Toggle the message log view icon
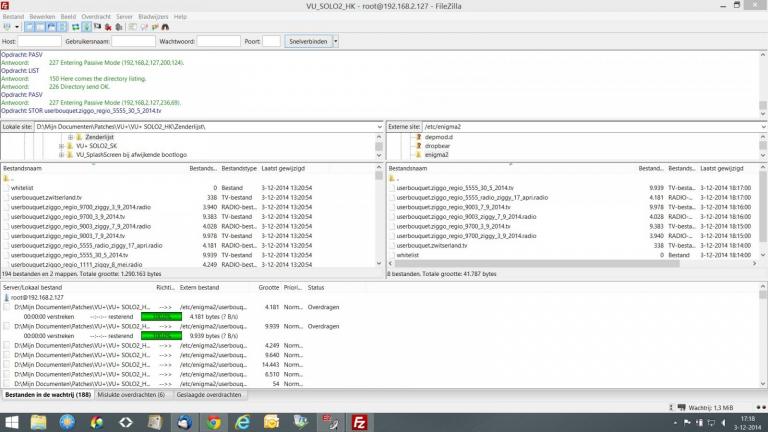Screen dimensions: 768x432 click(x=29, y=27)
